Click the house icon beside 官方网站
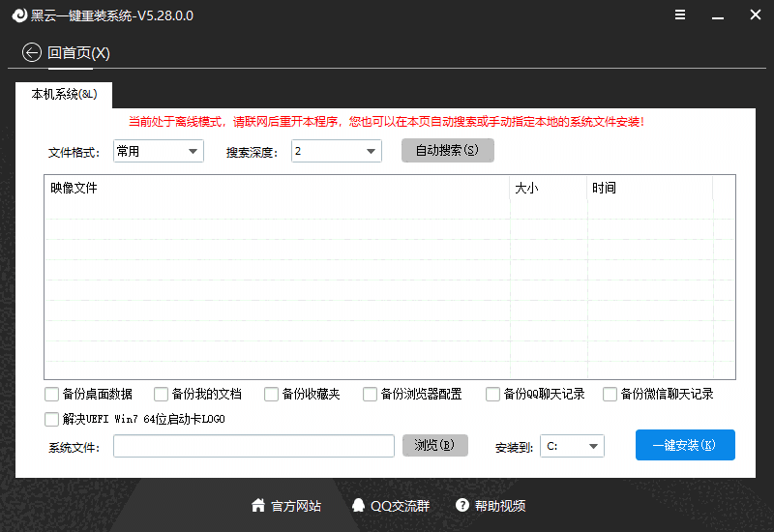This screenshot has width=774, height=532. tap(257, 505)
